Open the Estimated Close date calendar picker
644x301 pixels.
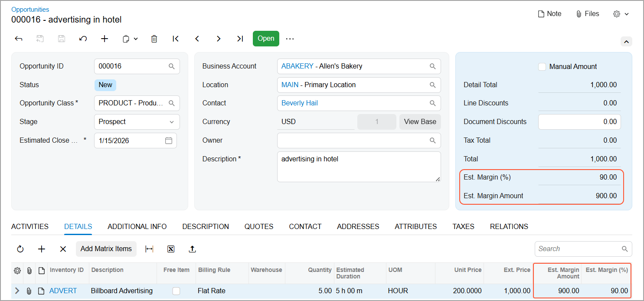[169, 141]
